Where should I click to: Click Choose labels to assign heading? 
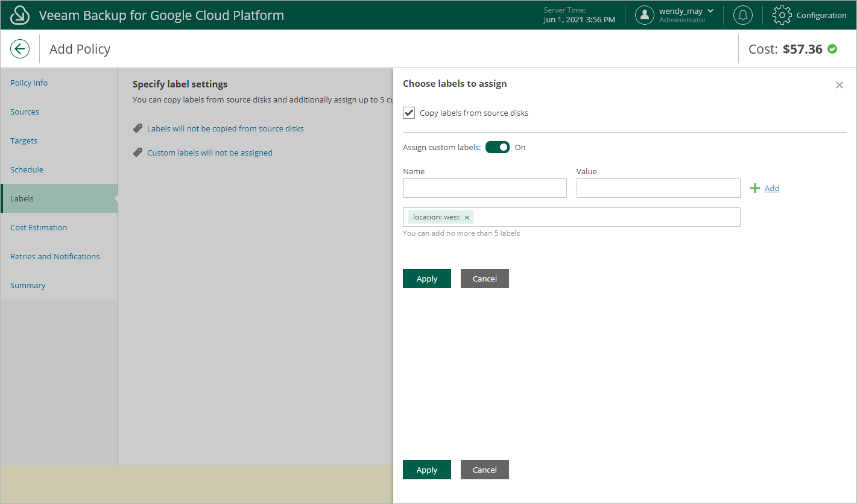pos(455,84)
